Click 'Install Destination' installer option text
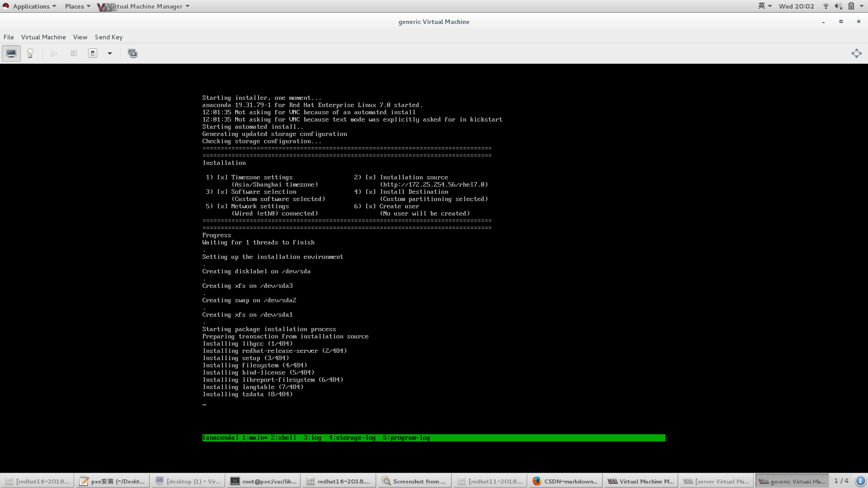 tap(414, 192)
